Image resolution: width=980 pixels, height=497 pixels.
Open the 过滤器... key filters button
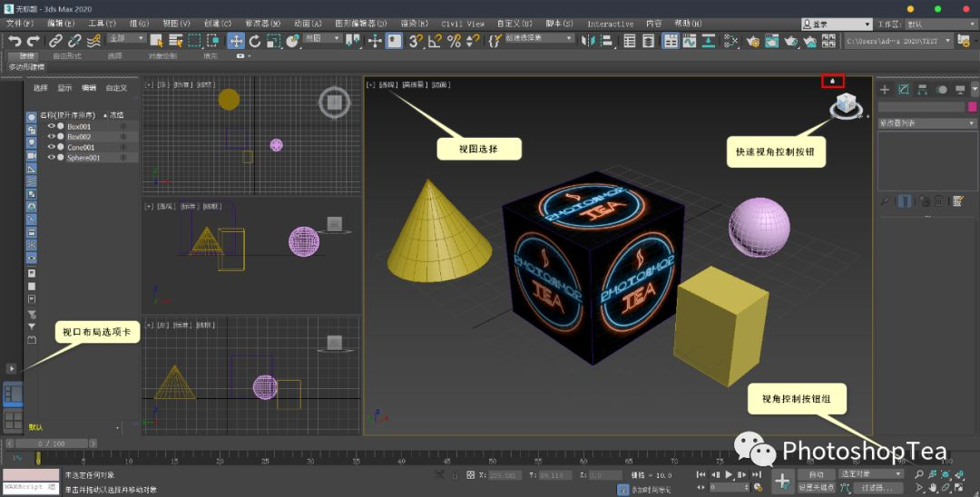(x=878, y=487)
